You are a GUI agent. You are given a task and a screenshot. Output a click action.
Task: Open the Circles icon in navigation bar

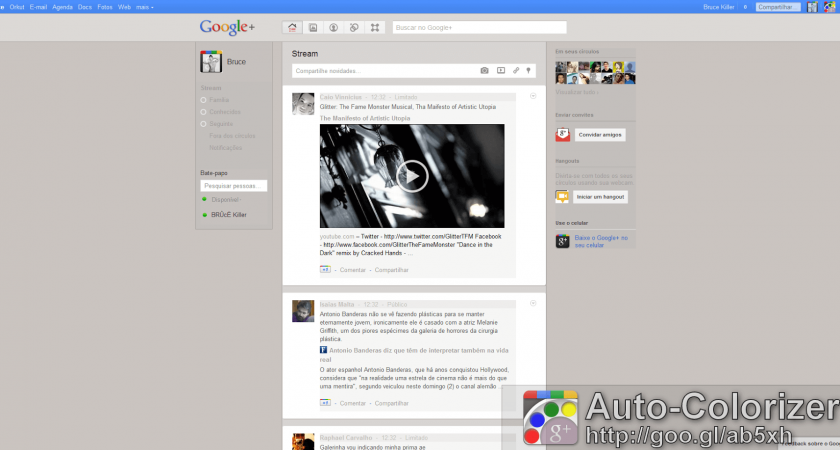[x=354, y=27]
